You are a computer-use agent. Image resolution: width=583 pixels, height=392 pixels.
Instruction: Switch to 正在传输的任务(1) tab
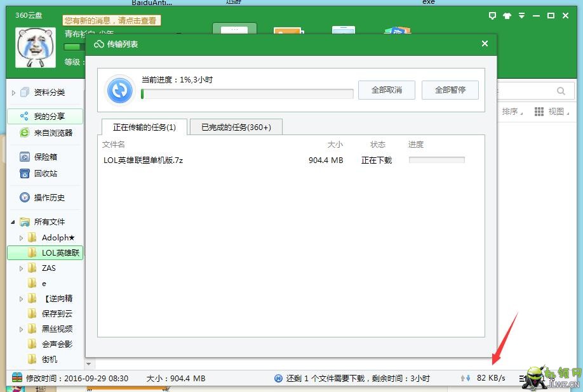pyautogui.click(x=144, y=127)
